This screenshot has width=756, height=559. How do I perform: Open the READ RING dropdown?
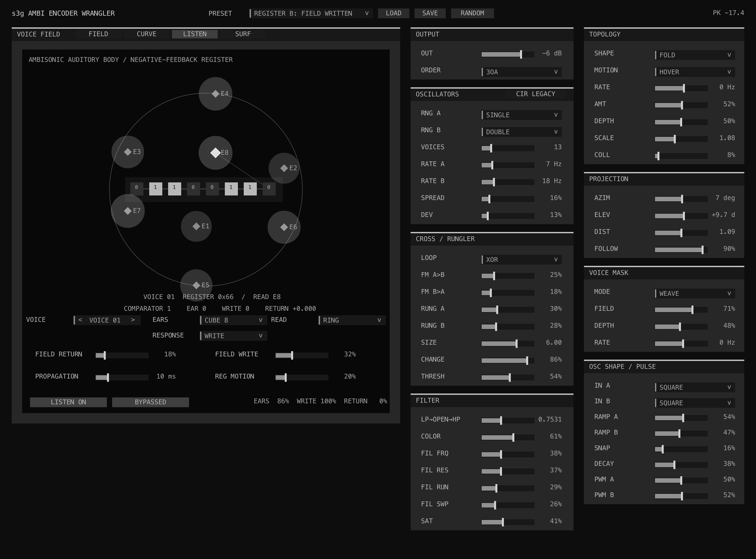[352, 320]
